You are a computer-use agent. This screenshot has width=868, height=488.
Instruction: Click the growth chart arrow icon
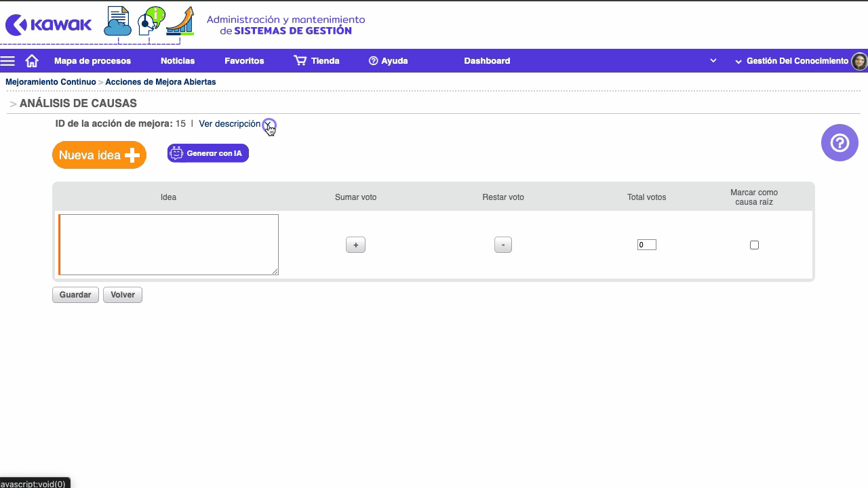pyautogui.click(x=181, y=21)
